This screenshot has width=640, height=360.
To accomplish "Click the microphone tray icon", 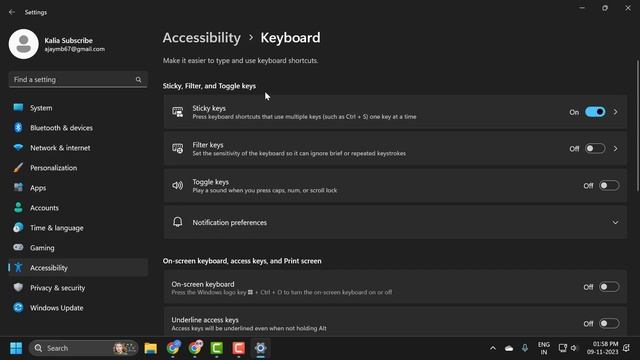I will (525, 348).
